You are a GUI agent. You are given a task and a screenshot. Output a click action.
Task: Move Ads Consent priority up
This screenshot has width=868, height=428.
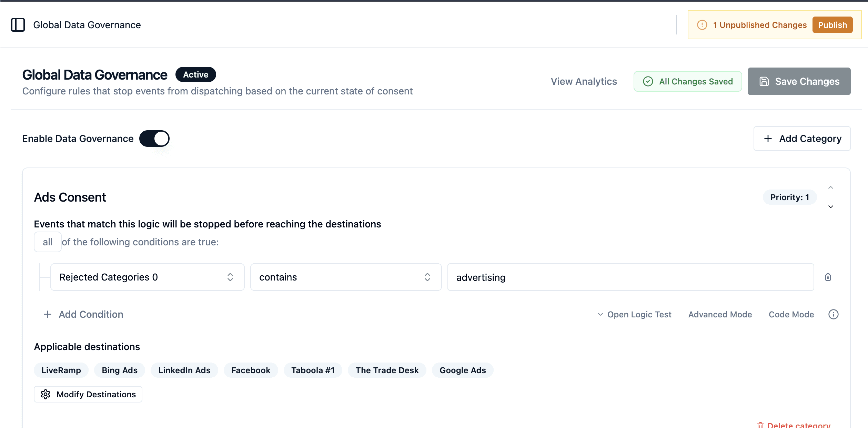point(830,188)
